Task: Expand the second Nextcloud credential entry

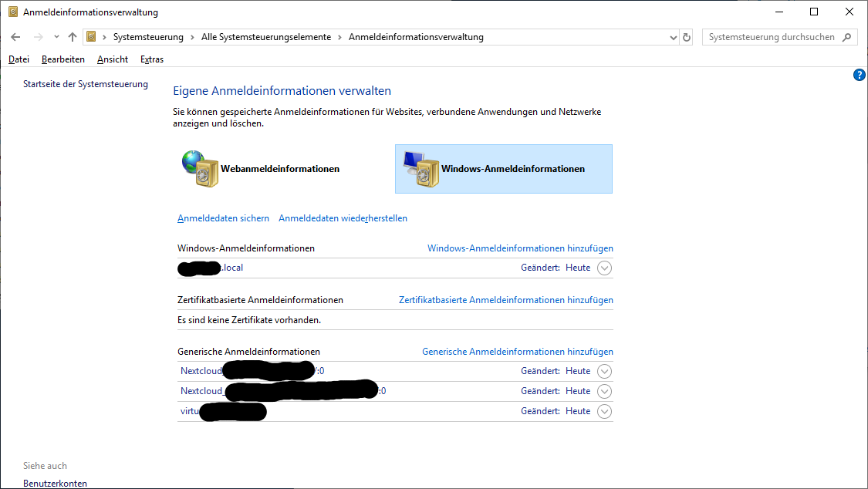Action: click(605, 392)
